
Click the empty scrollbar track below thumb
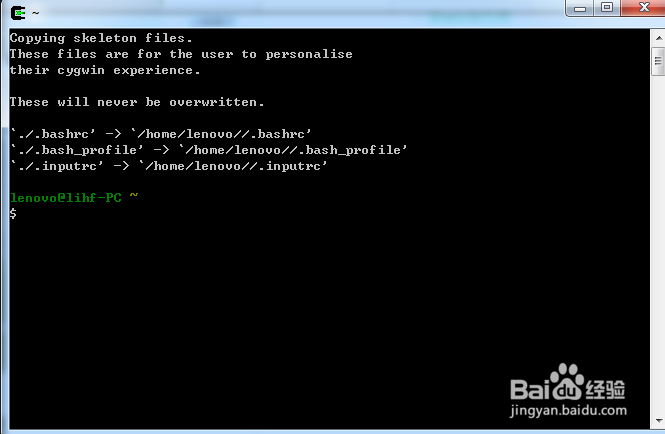tap(659, 244)
